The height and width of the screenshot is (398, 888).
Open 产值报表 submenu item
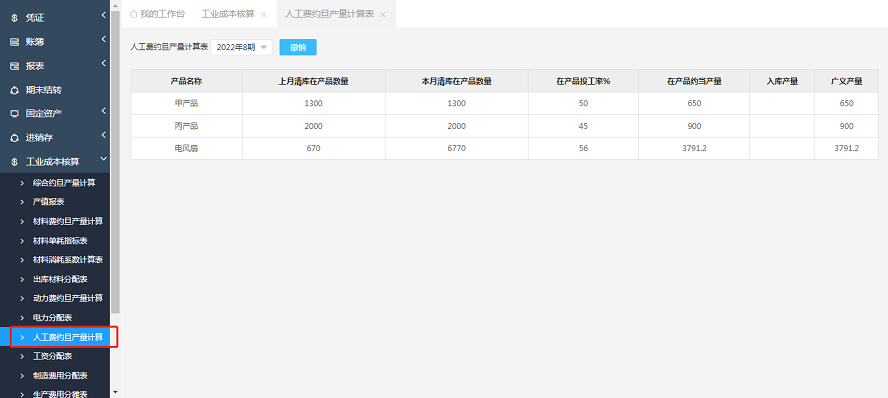click(x=49, y=202)
